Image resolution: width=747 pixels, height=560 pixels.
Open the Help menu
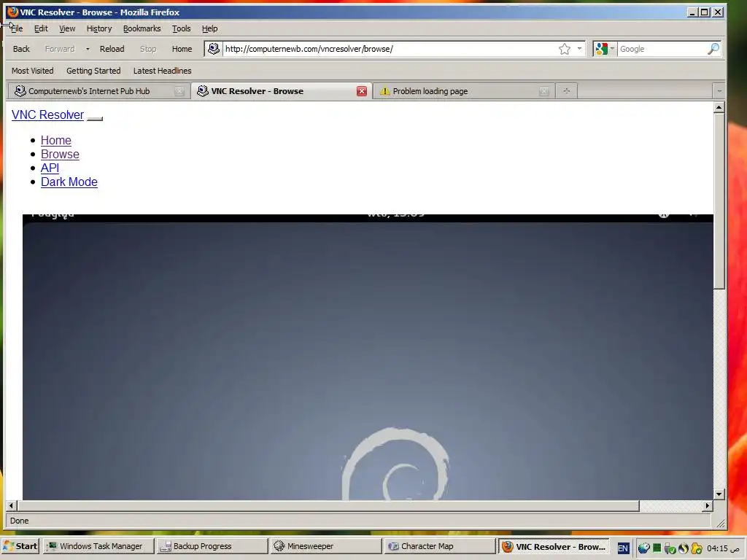click(x=209, y=28)
